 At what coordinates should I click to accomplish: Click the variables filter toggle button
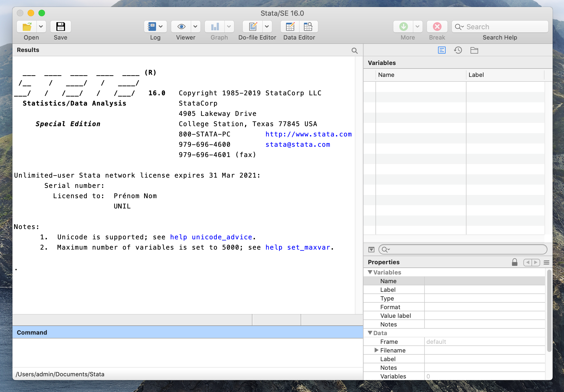[x=371, y=249]
